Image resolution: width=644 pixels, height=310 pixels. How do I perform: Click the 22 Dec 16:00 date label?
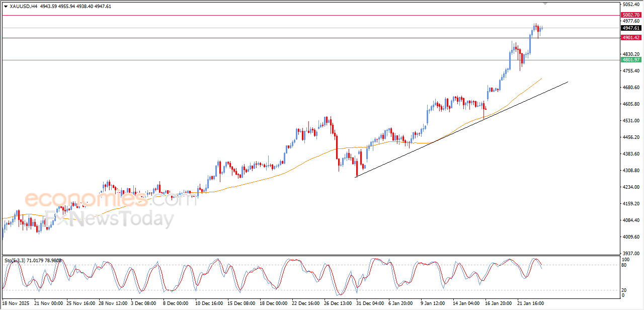coord(306,303)
